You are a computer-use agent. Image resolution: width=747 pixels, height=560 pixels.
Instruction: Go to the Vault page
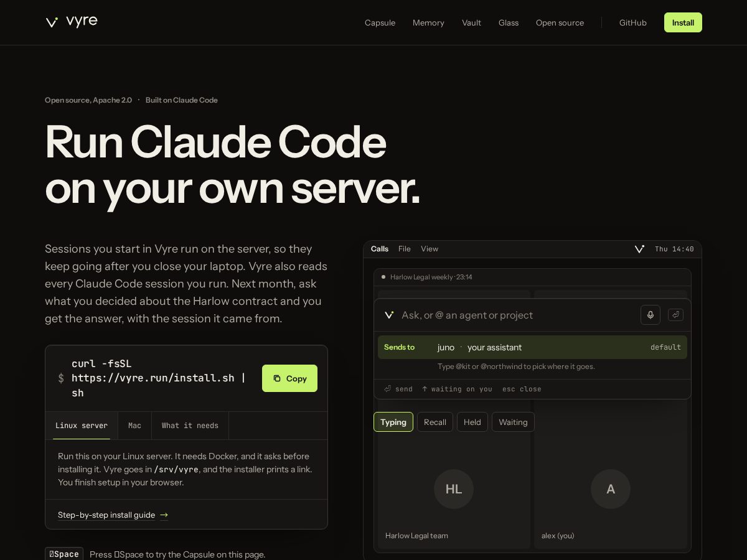click(471, 22)
